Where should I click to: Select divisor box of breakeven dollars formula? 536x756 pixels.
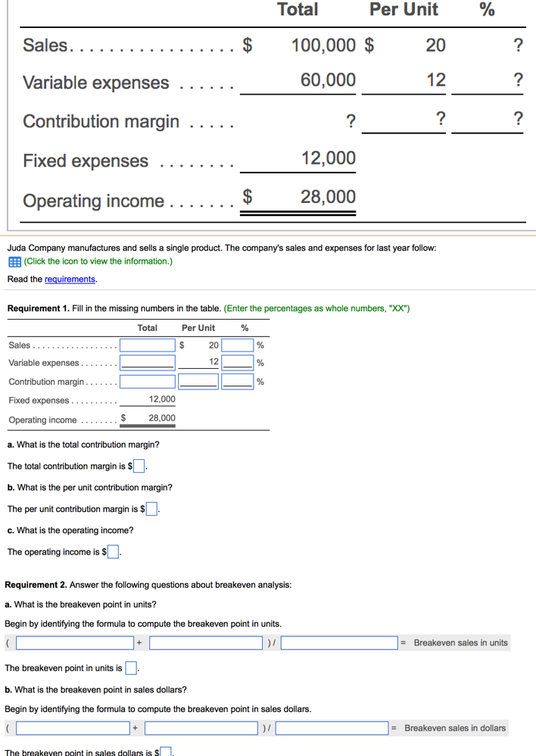click(x=332, y=728)
